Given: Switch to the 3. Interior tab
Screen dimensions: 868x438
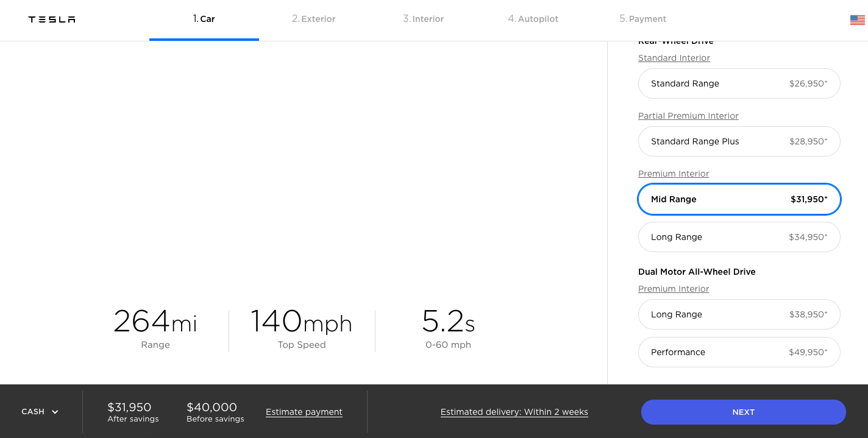Looking at the screenshot, I should click(x=423, y=19).
